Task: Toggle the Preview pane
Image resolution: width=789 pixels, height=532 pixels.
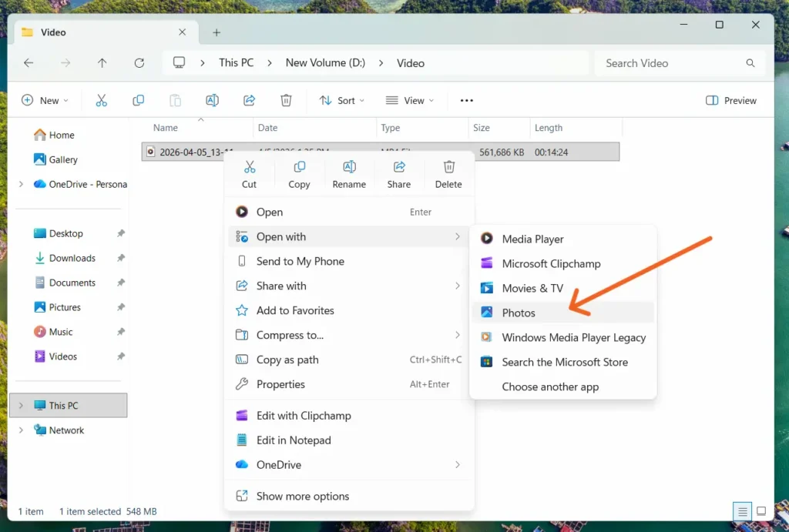Action: click(730, 100)
